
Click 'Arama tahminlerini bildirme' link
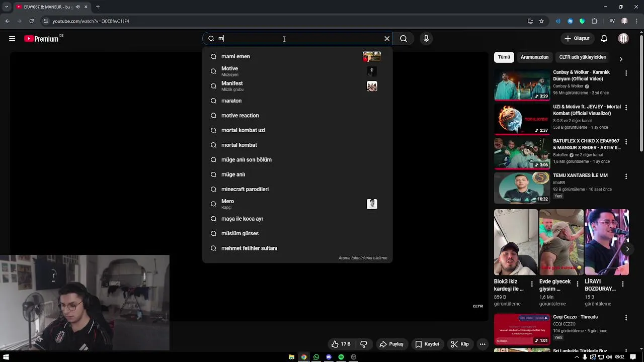click(x=363, y=258)
